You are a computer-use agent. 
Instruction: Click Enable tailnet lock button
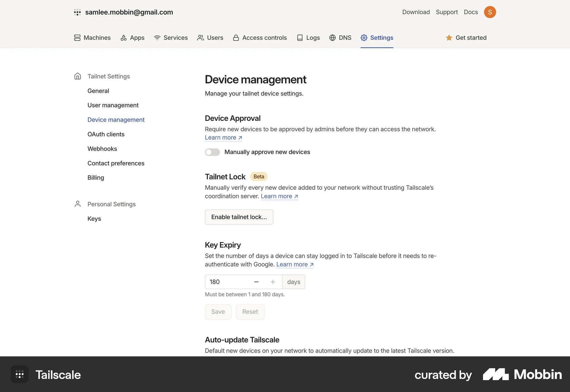coord(239,217)
